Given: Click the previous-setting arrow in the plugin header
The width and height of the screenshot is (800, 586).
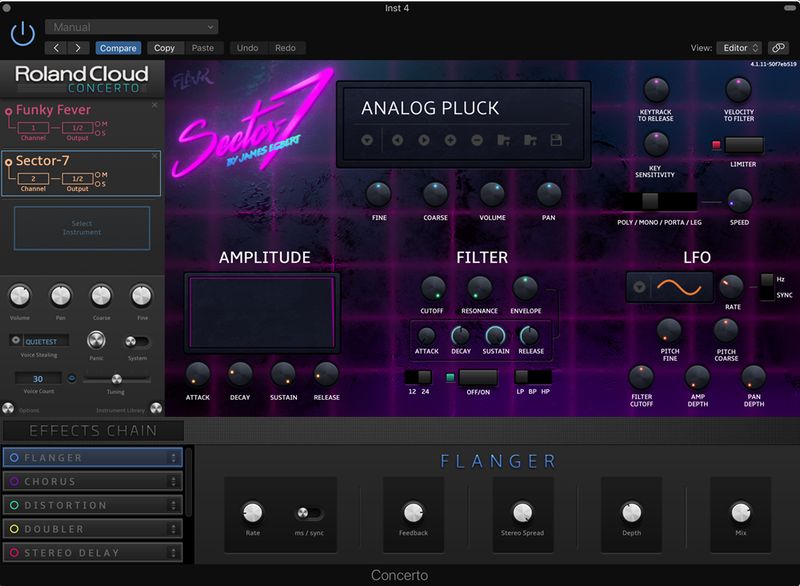Looking at the screenshot, I should 56,48.
